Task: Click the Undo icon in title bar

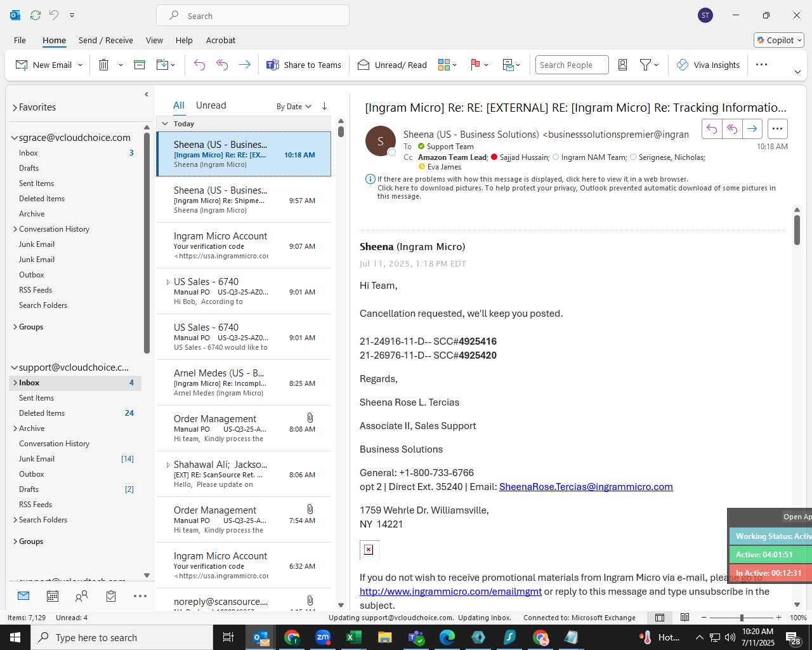Action: pos(54,15)
